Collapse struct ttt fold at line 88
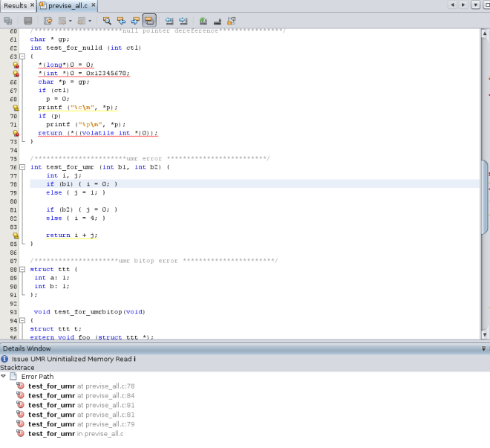The width and height of the screenshot is (490, 448). click(x=22, y=270)
